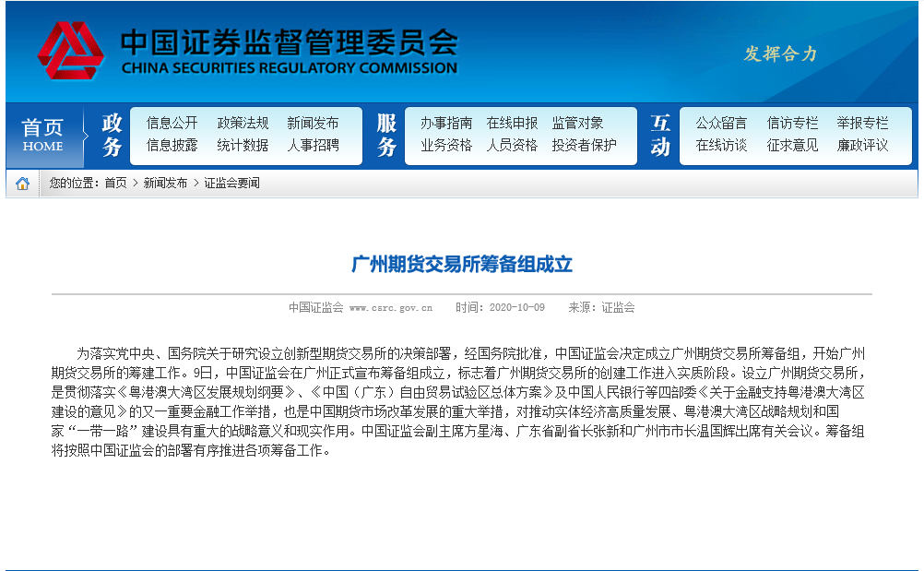
Task: Click CHINA SECURITIES REGULATORY COMMISSION header text
Action: coord(290,68)
